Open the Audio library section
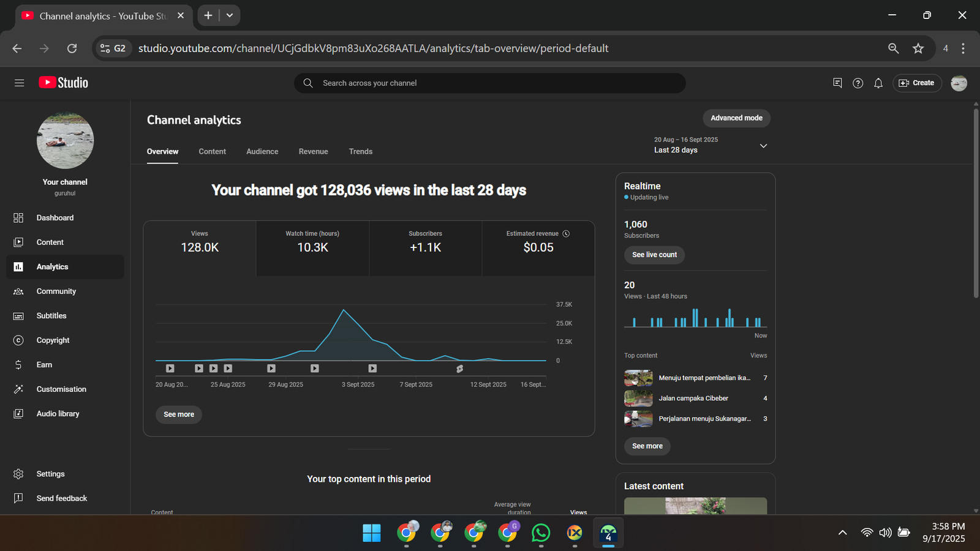Viewport: 980px width, 551px height. pos(58,414)
